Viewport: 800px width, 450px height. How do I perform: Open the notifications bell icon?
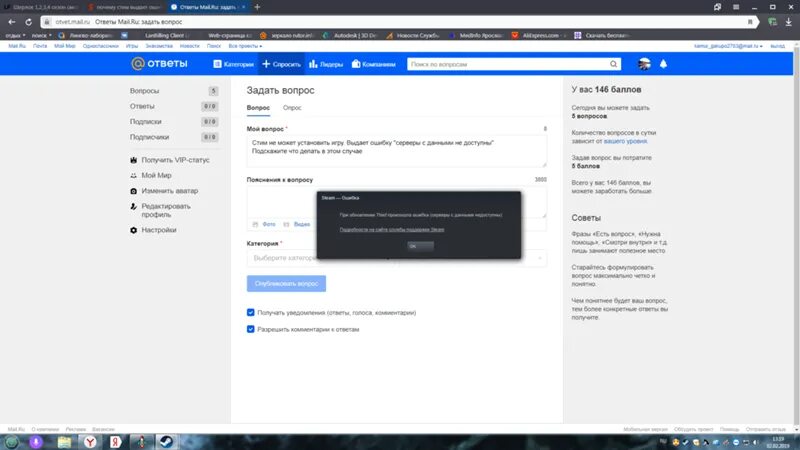tap(663, 64)
